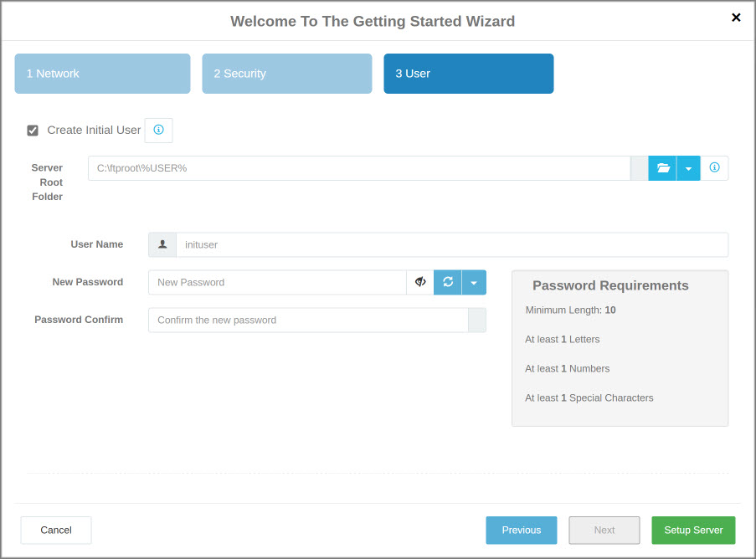Screen dimensions: 756x559
Task: Select the folder browse icon on the path field
Action: [662, 167]
